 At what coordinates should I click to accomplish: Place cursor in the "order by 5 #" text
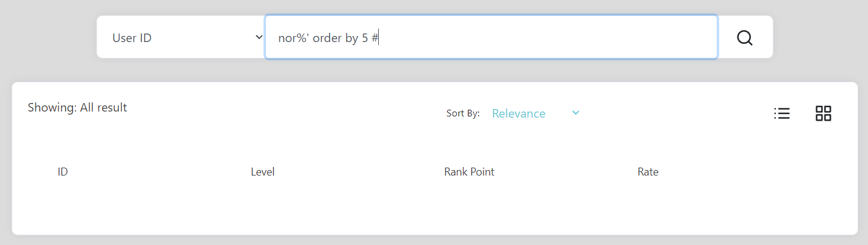tap(346, 38)
